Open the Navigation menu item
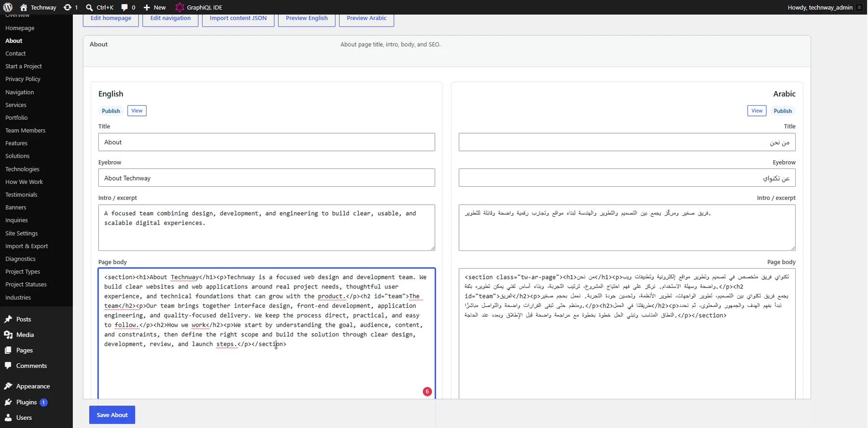Viewport: 868px width, 428px height. tap(20, 92)
